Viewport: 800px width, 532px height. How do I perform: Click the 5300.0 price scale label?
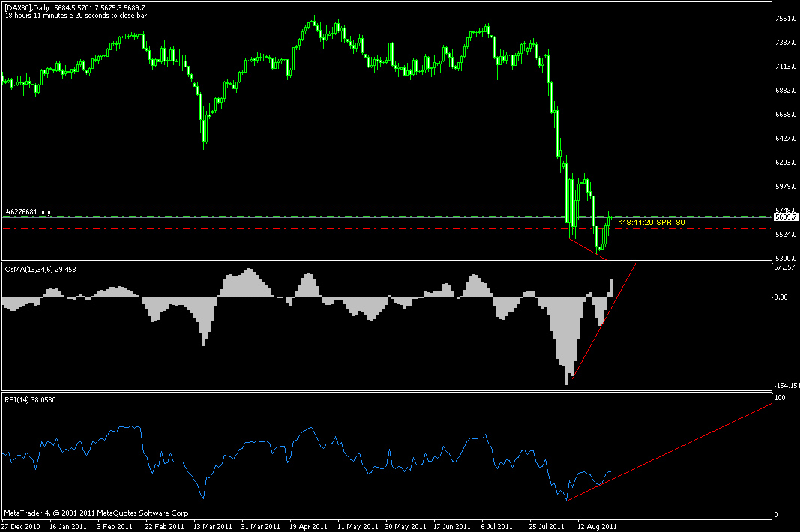(x=786, y=258)
